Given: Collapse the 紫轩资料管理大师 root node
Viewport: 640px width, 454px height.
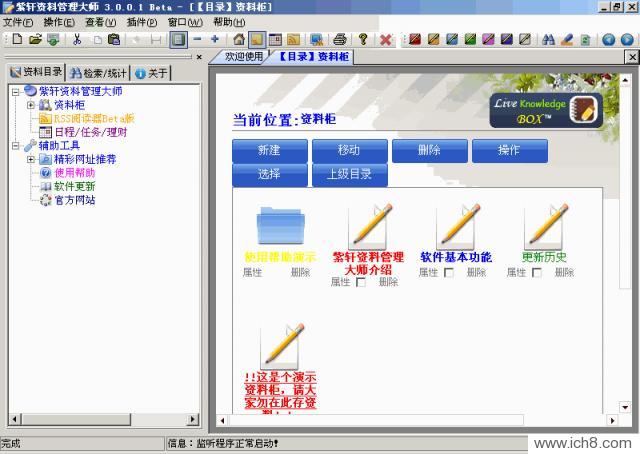Looking at the screenshot, I should tap(16, 92).
